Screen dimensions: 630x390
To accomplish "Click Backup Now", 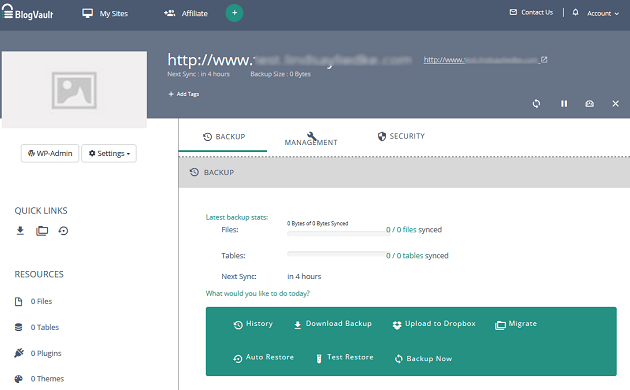I will (423, 359).
